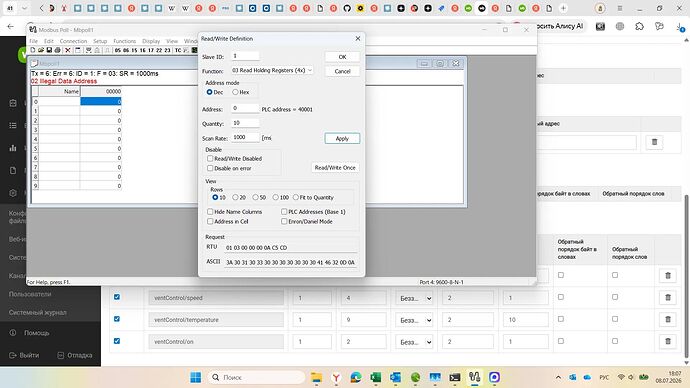The width and height of the screenshot is (690, 388).
Task: Click the Save disk toolbar icon
Action: tap(49, 50)
